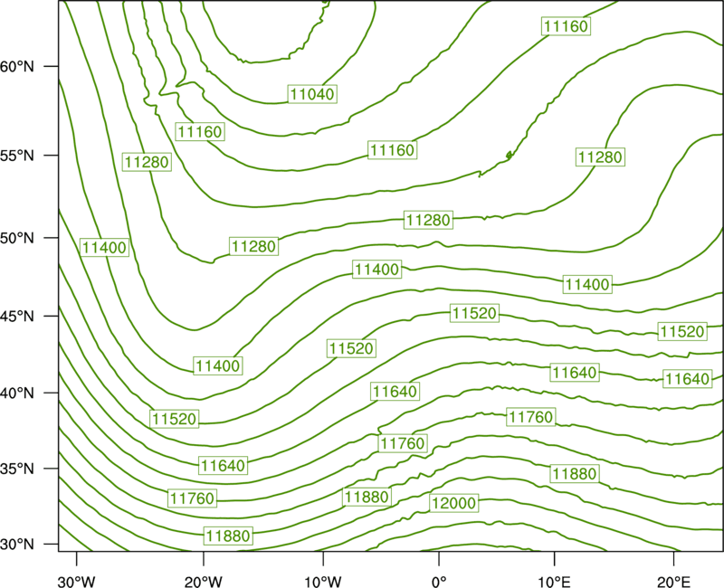Click the 11040 contour label
This screenshot has height=588, width=724.
click(312, 94)
